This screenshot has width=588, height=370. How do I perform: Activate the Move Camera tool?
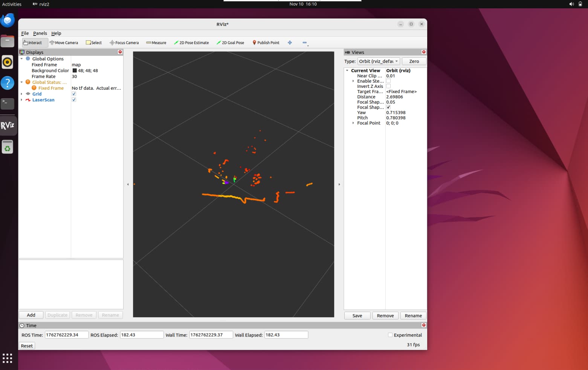pyautogui.click(x=64, y=43)
